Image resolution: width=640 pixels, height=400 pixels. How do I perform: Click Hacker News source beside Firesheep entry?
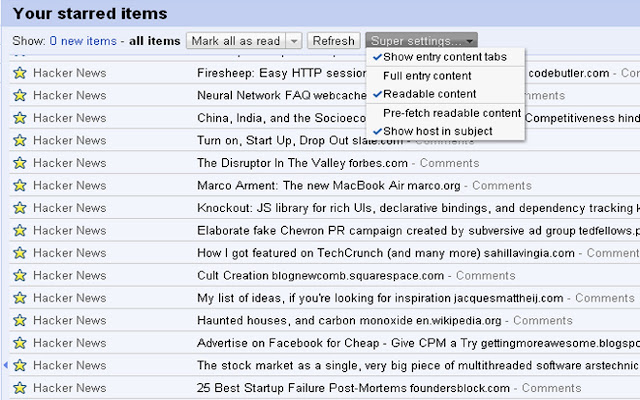[69, 73]
